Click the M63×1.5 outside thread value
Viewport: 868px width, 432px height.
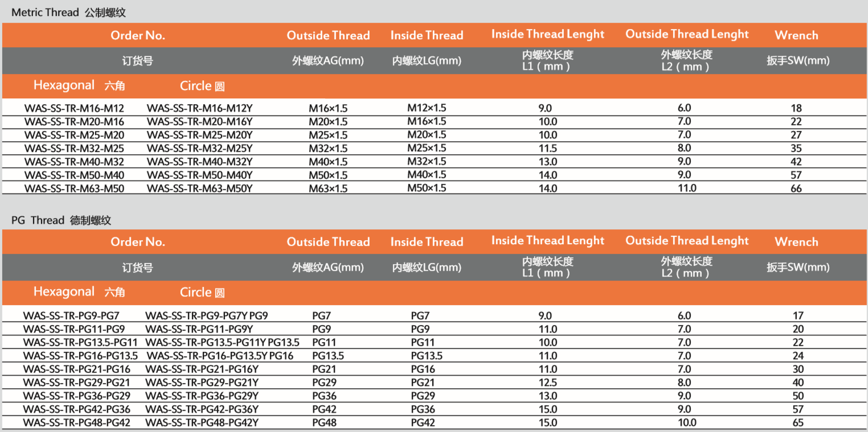(328, 188)
